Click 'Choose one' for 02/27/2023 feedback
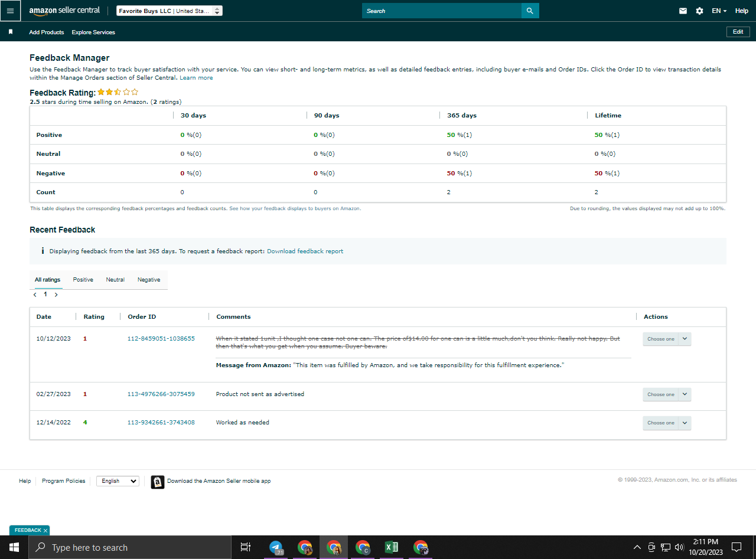This screenshot has width=756, height=559. 660,394
